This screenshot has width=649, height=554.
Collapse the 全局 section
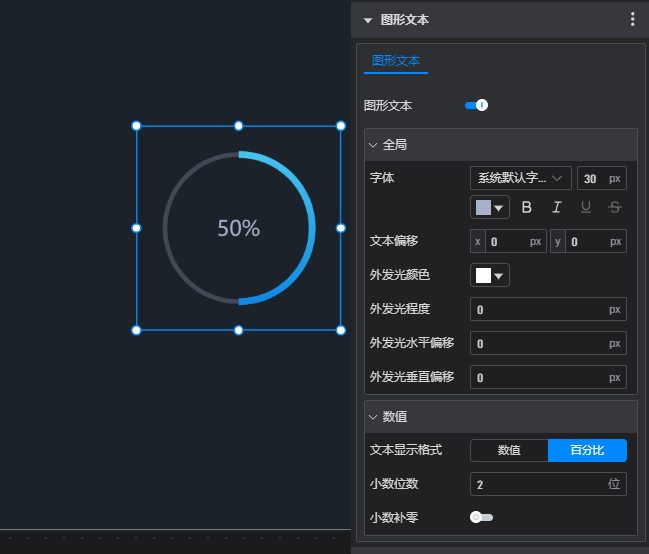click(373, 145)
